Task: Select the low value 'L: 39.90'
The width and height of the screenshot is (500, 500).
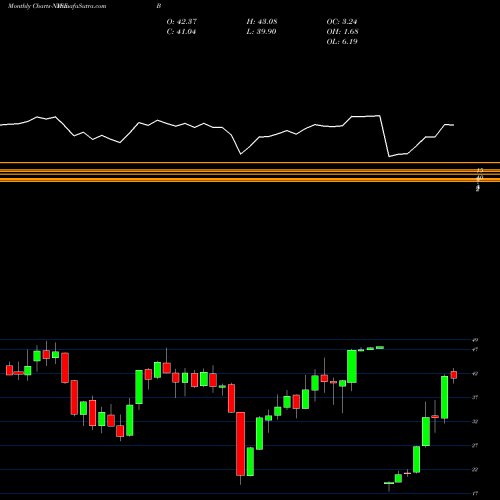Action: [261, 32]
